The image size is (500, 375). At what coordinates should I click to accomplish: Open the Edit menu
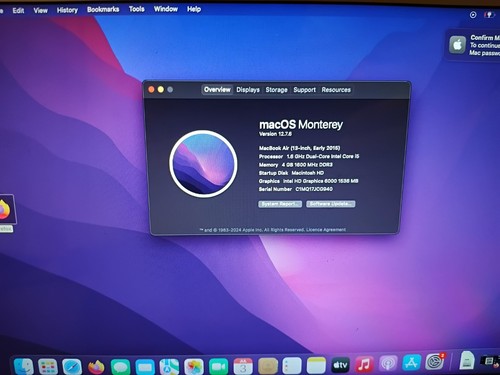tap(18, 11)
